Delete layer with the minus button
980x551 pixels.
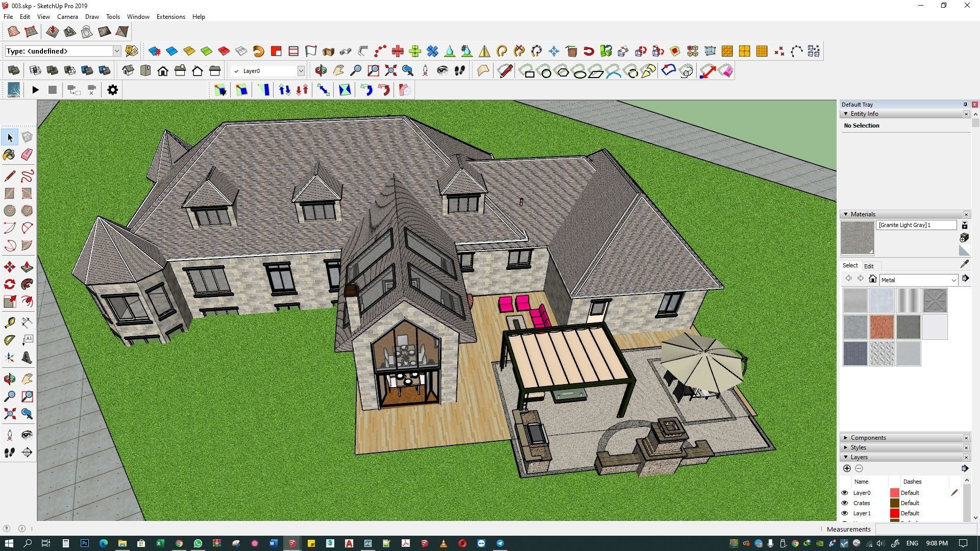859,468
